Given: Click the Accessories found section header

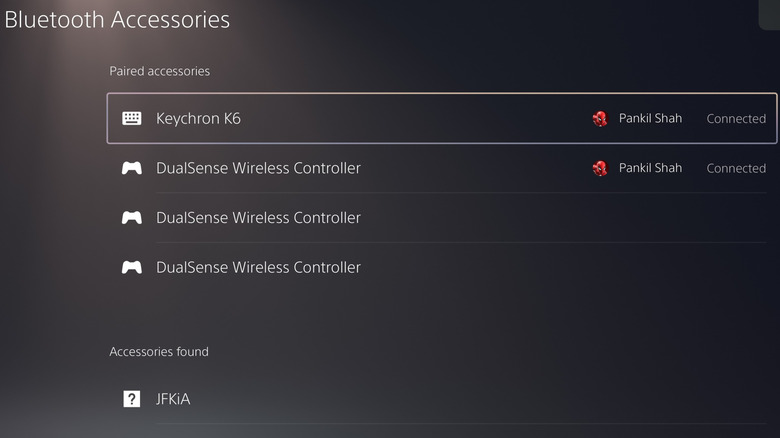Looking at the screenshot, I should coord(159,351).
